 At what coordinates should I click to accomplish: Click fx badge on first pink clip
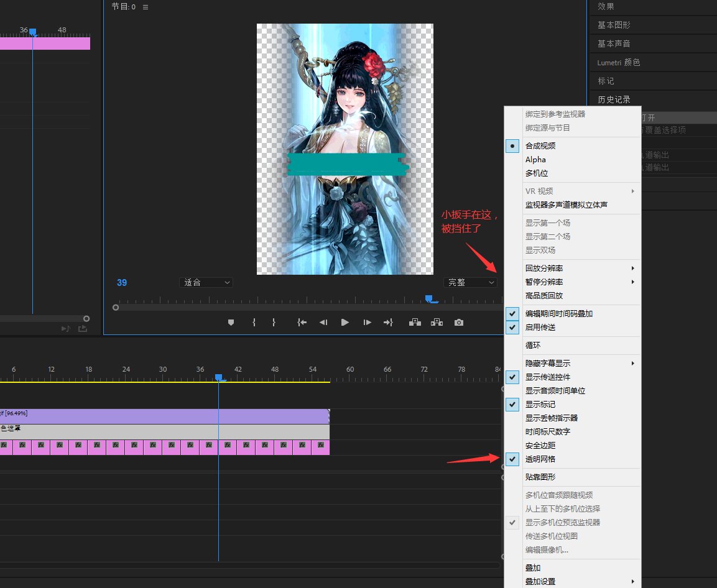(x=4, y=444)
